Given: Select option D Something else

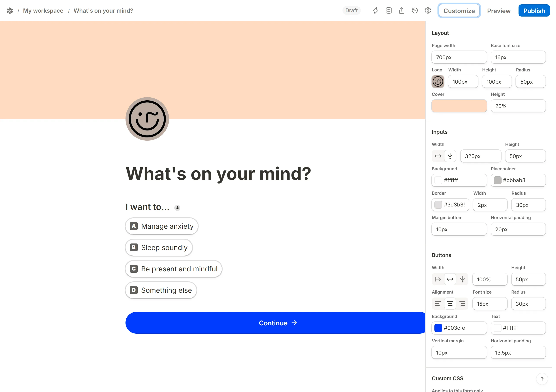Looking at the screenshot, I should click(161, 290).
